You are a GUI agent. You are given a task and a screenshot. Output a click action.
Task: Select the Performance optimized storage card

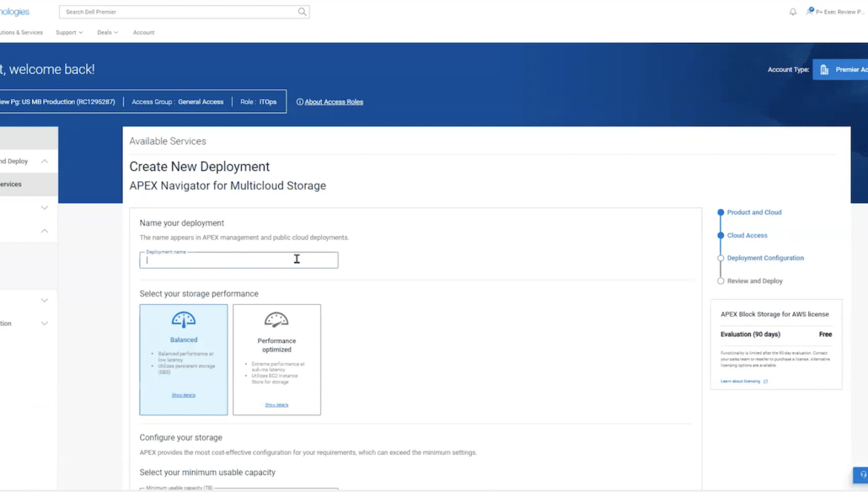(276, 360)
